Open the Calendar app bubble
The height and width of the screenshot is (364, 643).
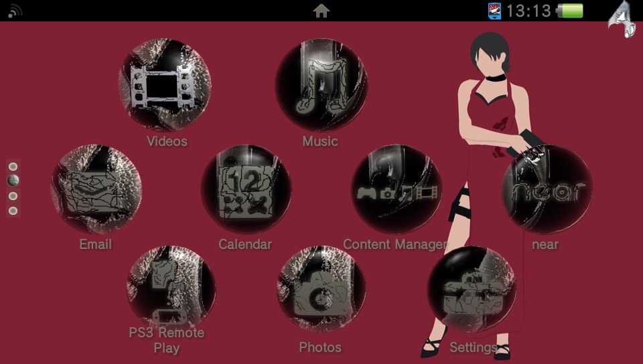point(246,189)
